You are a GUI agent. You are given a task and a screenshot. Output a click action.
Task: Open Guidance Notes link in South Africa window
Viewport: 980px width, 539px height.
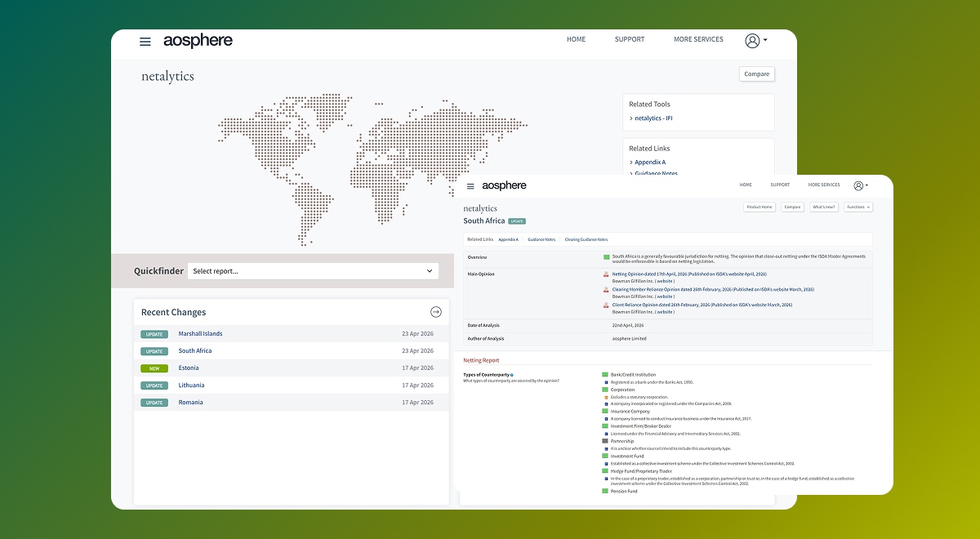pos(541,239)
